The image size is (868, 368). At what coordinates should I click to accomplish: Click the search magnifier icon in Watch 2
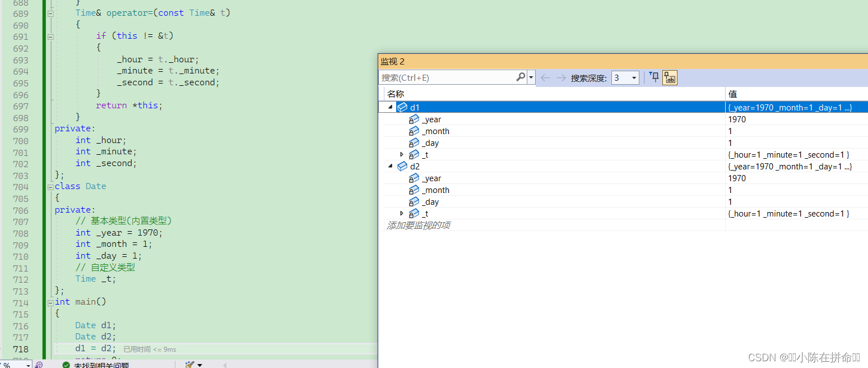click(521, 77)
